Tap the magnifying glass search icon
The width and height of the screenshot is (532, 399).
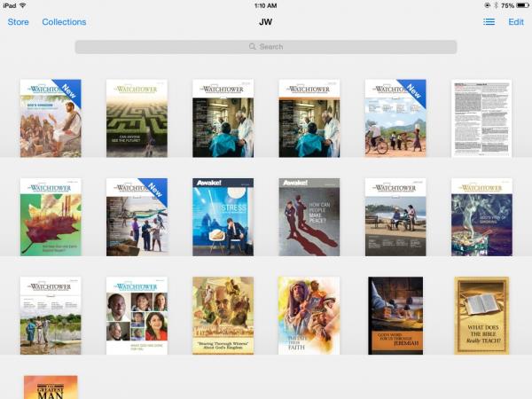pyautogui.click(x=254, y=46)
